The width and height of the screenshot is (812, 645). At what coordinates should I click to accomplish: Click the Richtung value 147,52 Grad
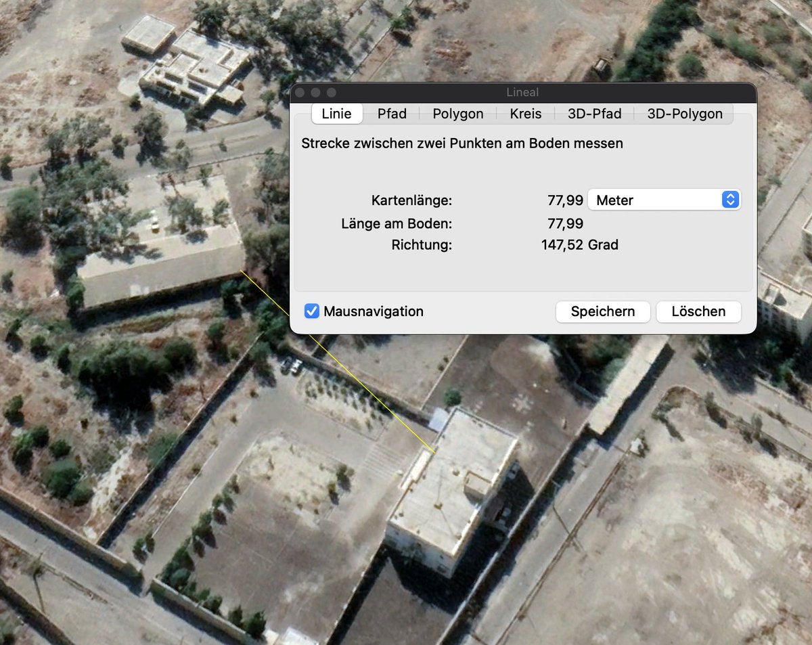(580, 245)
